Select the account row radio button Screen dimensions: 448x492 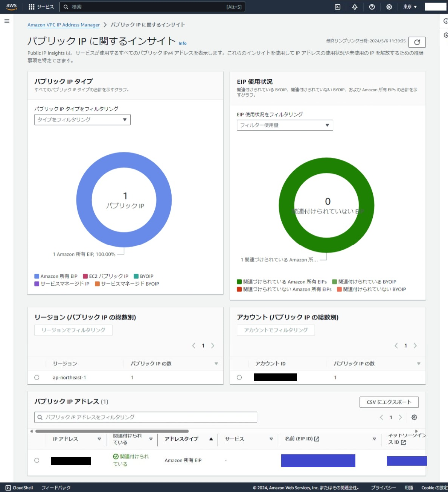tap(239, 378)
